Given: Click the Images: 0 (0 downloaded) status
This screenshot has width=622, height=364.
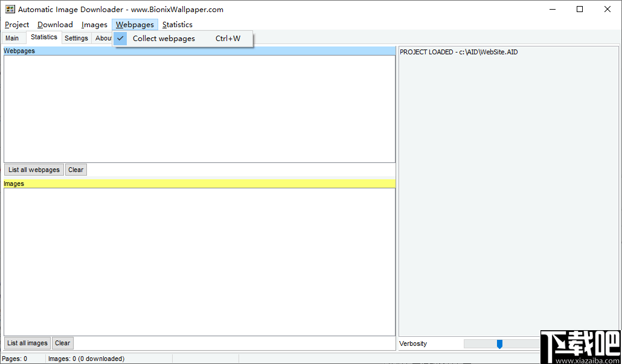Looking at the screenshot, I should click(x=86, y=359).
